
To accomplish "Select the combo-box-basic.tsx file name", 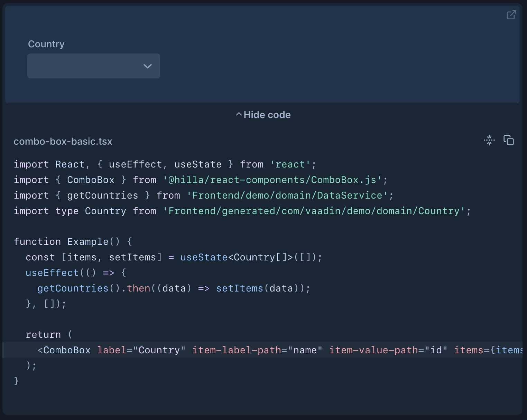I will 63,141.
